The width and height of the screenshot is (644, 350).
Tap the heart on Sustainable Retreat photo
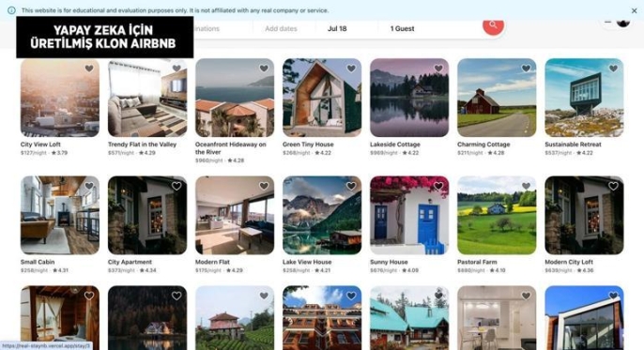pos(613,68)
